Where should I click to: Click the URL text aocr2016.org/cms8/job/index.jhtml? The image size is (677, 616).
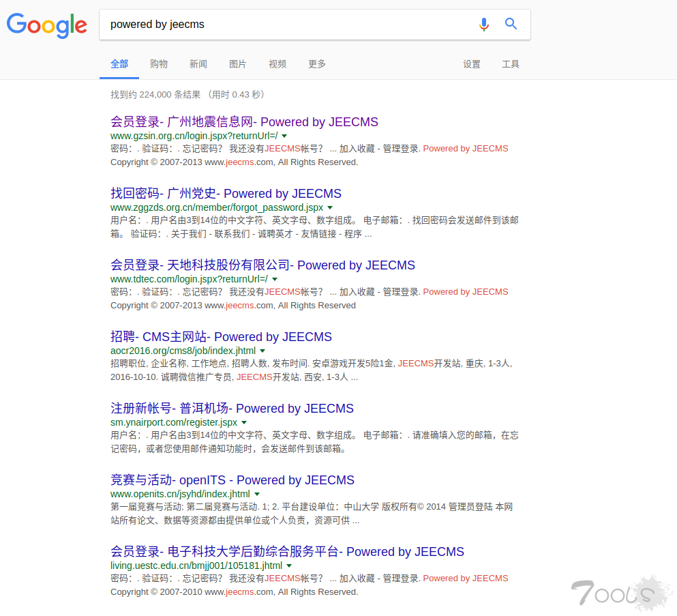183,351
